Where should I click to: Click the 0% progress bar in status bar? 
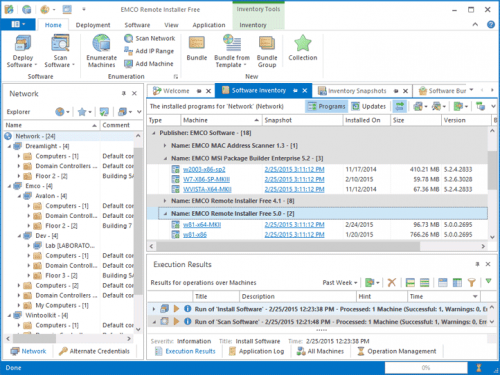tap(426, 368)
